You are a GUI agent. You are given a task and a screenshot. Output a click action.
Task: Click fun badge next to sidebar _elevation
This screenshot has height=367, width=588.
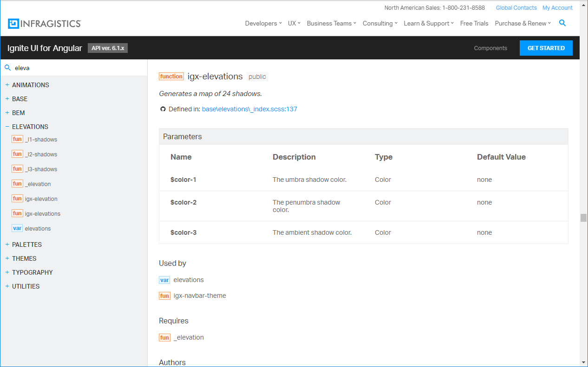[x=17, y=184]
